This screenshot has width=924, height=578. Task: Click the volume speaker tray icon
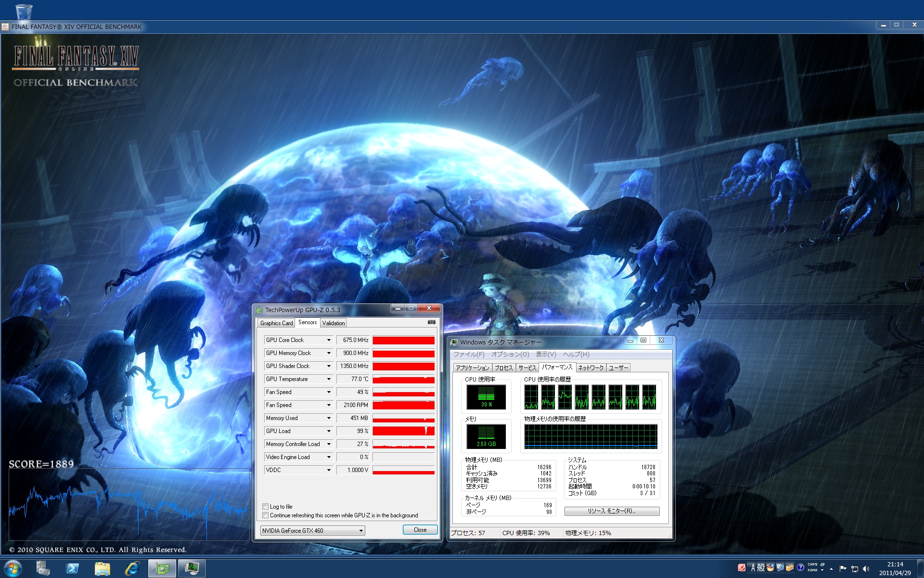coord(866,569)
